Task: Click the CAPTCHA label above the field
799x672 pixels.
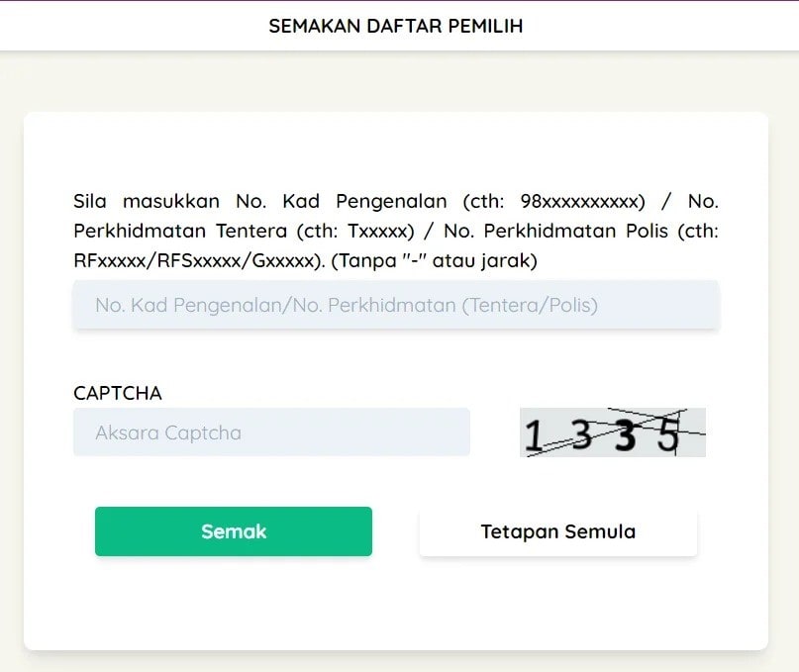Action: click(x=118, y=393)
